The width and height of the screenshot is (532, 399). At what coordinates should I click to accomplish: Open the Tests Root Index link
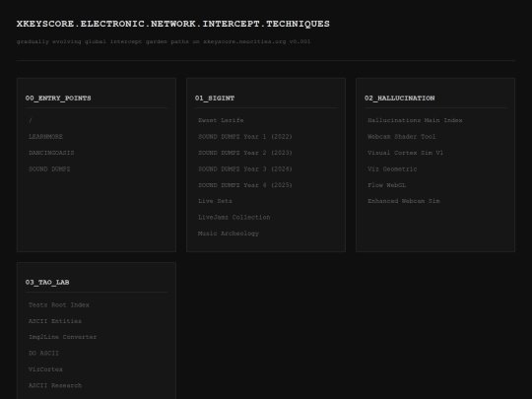(59, 304)
